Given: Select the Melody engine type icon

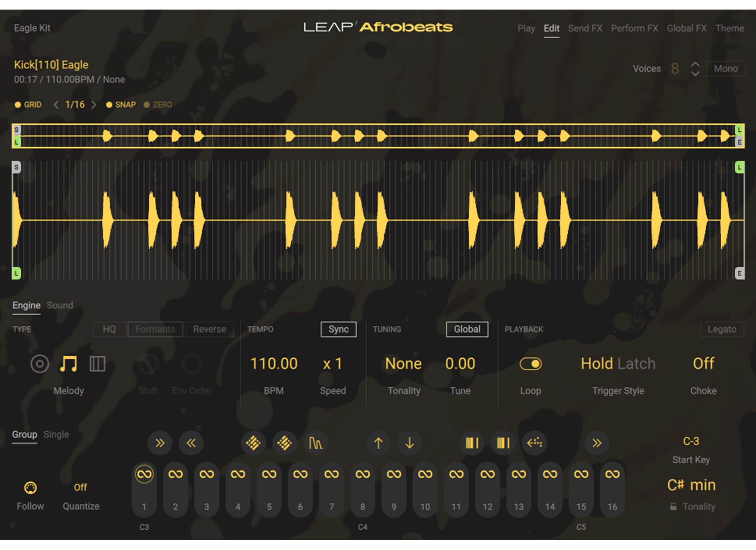Looking at the screenshot, I should [69, 364].
